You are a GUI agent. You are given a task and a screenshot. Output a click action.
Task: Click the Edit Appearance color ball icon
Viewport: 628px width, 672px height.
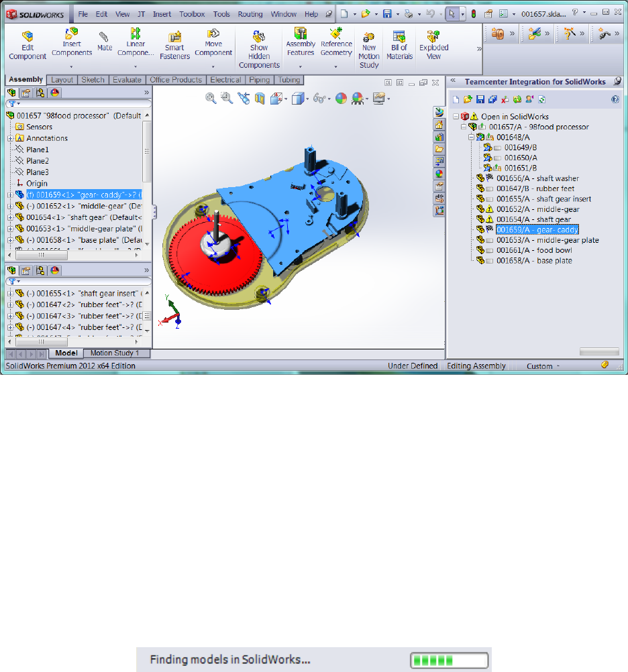click(342, 99)
